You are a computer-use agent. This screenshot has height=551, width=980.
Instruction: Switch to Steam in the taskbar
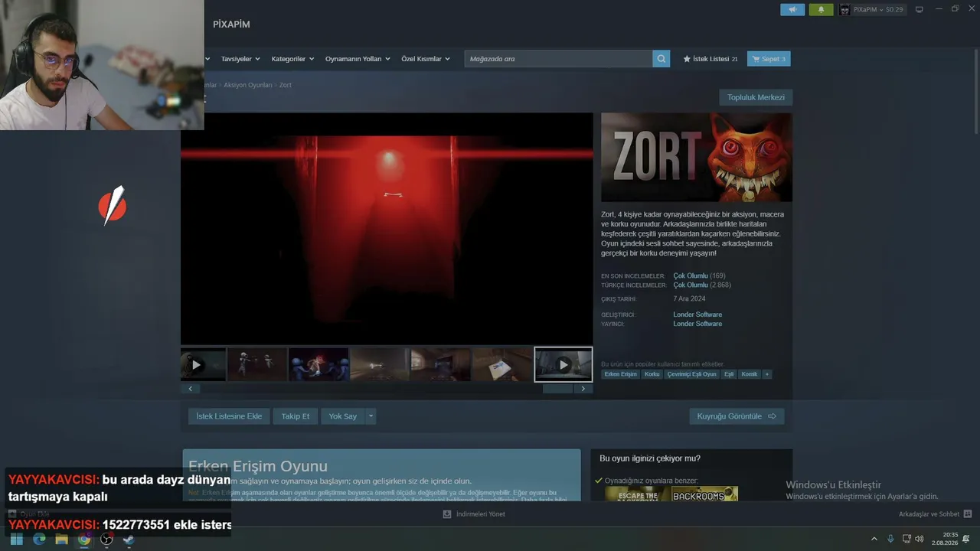point(129,539)
